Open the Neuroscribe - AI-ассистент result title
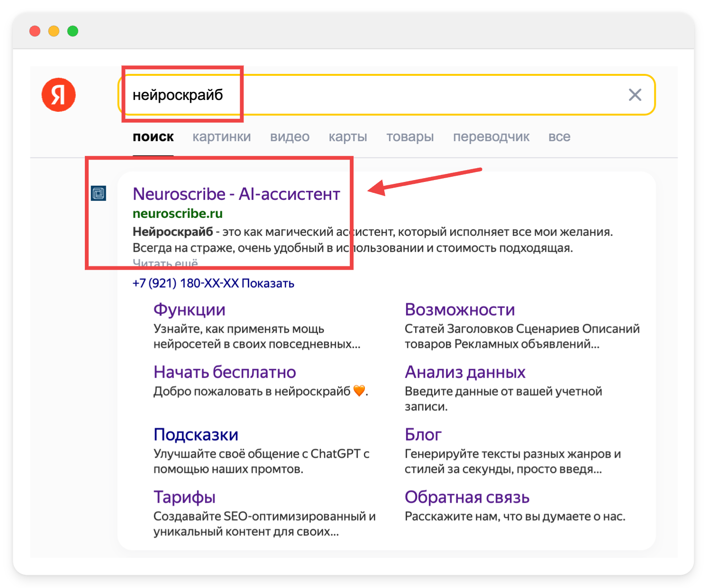This screenshot has height=588, width=708. (x=236, y=194)
